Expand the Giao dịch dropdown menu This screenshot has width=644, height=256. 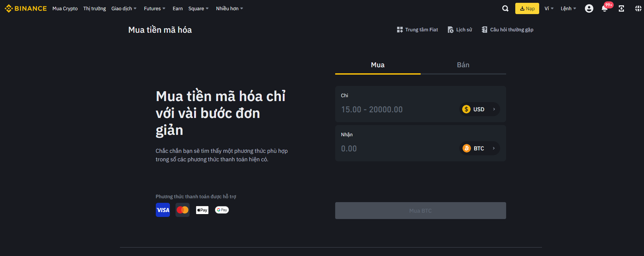(124, 8)
